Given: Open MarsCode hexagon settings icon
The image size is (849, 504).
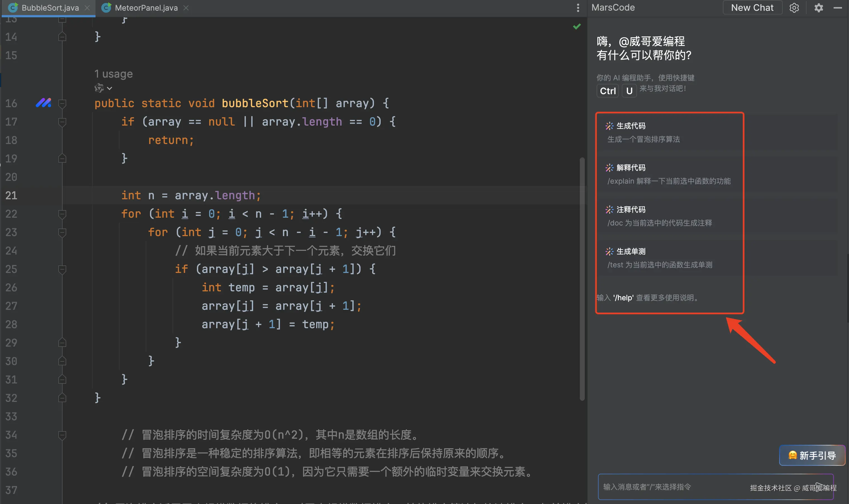Looking at the screenshot, I should coord(794,8).
